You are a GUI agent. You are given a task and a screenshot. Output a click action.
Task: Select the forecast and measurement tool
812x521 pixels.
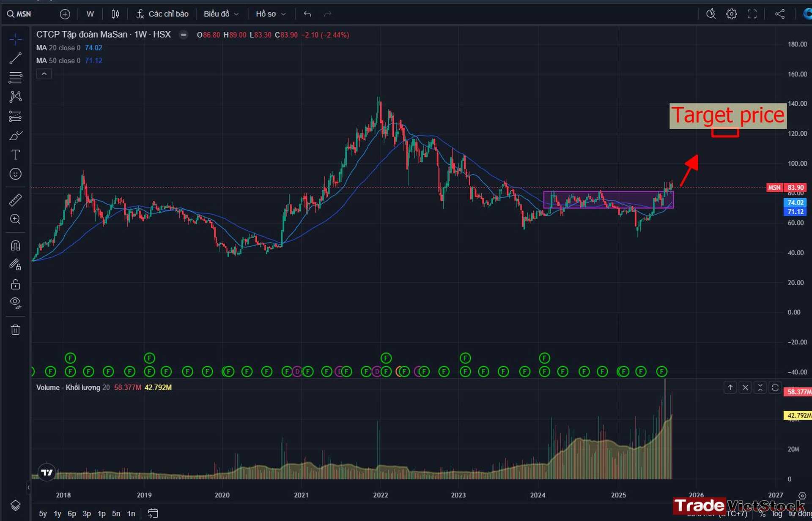pos(16,116)
